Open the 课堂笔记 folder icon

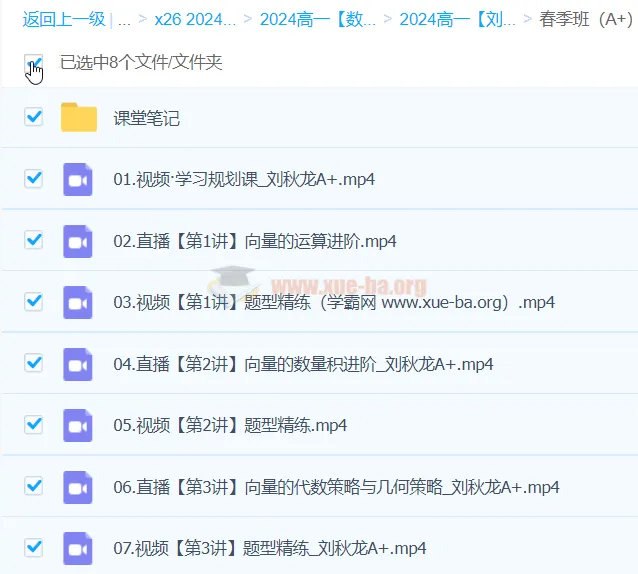point(78,118)
